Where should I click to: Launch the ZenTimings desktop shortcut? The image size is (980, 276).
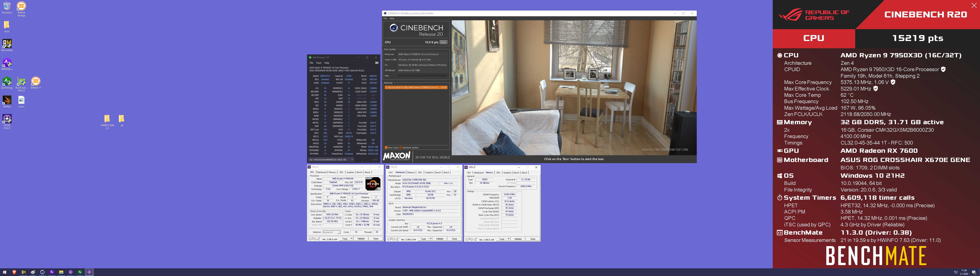click(7, 83)
